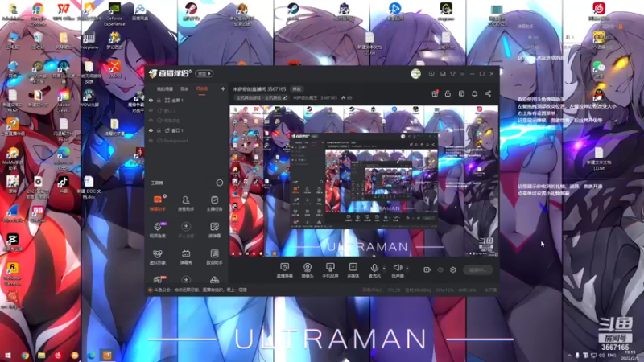Open 弹幕助手 small settings gear
This screenshot has width=644, height=362.
tap(165, 196)
